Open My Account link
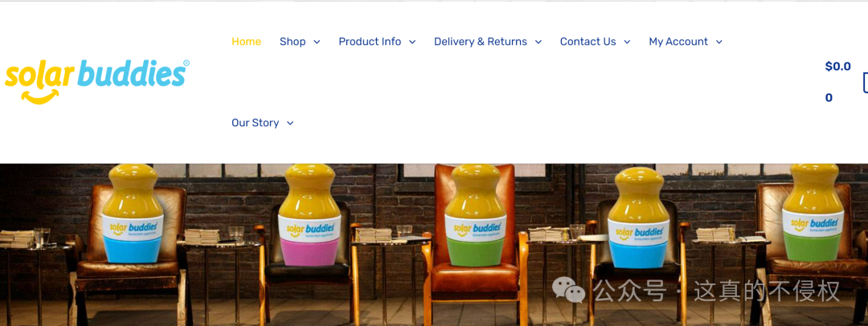868x326 pixels. tap(678, 42)
